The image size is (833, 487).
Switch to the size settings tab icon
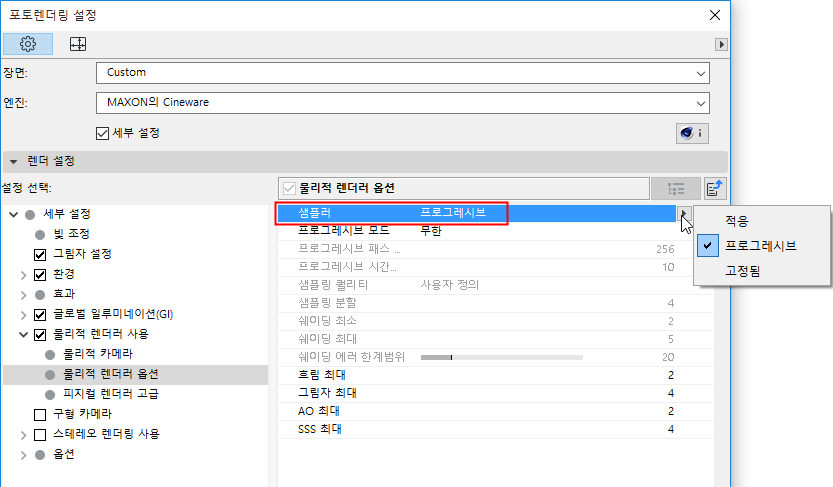tap(78, 44)
